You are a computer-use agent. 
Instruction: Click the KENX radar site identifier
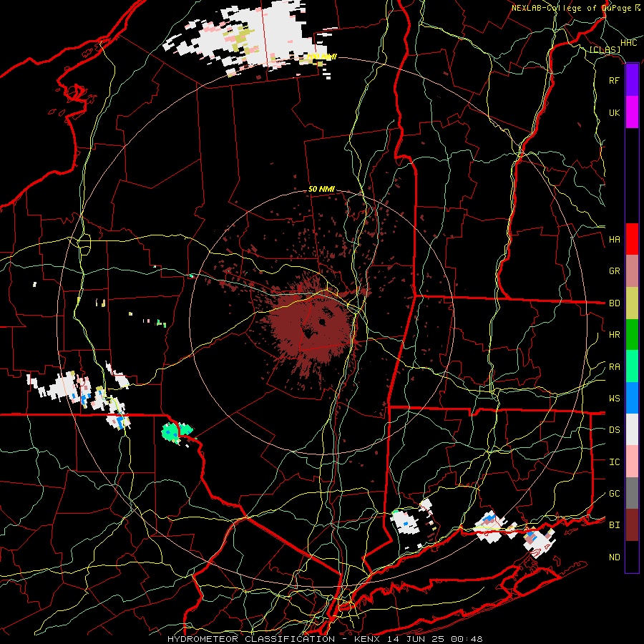point(366,639)
